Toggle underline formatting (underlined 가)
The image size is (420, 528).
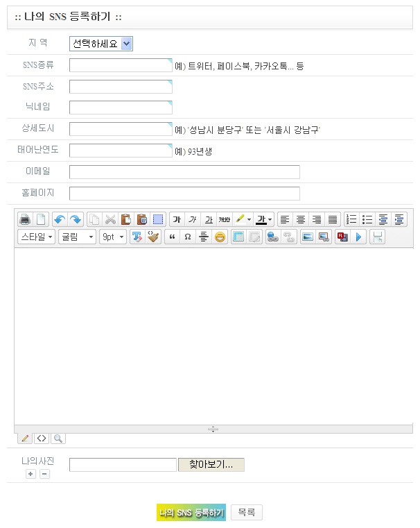pyautogui.click(x=209, y=219)
